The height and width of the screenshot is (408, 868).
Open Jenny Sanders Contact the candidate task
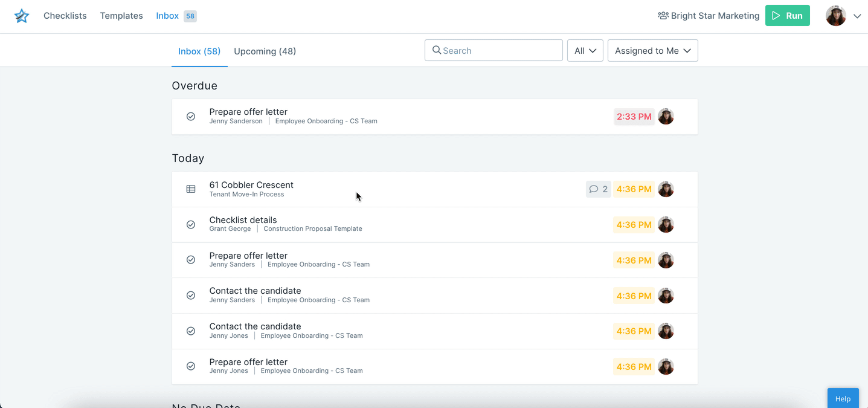[x=435, y=296]
